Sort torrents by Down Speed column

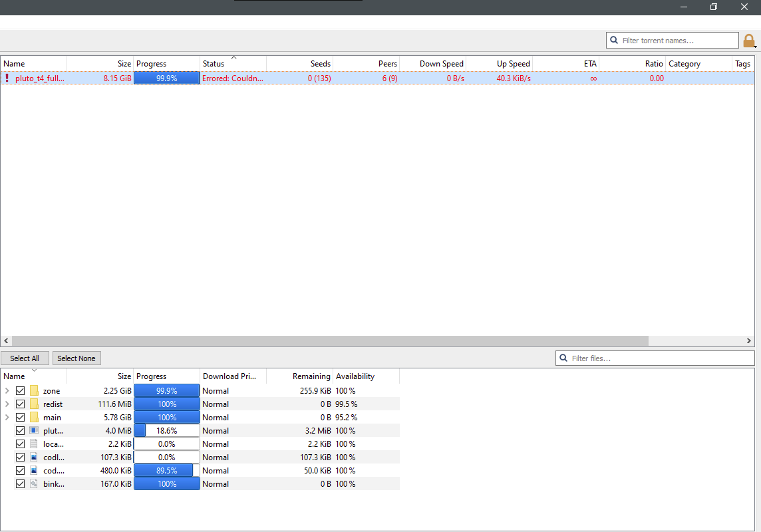pos(432,64)
